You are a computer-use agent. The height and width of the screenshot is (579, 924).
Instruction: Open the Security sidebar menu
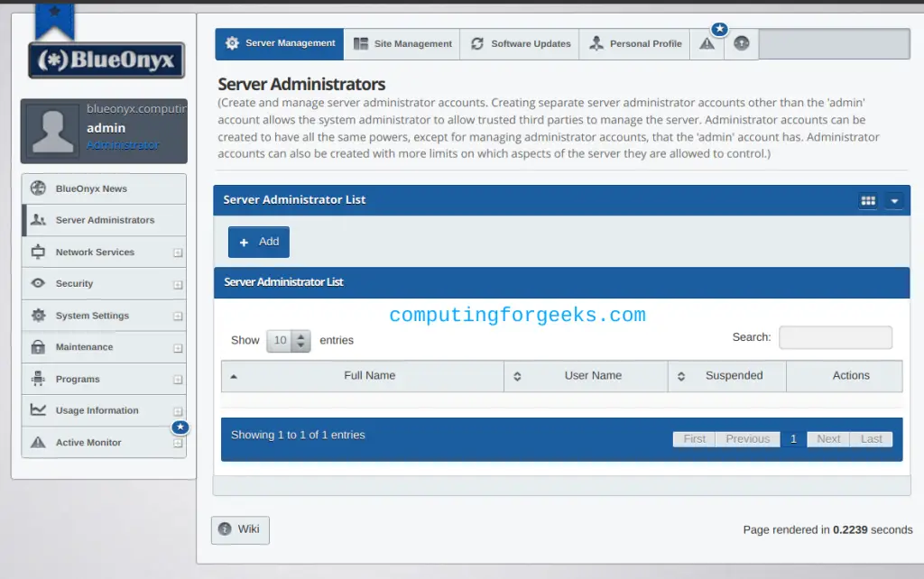pyautogui.click(x=105, y=283)
